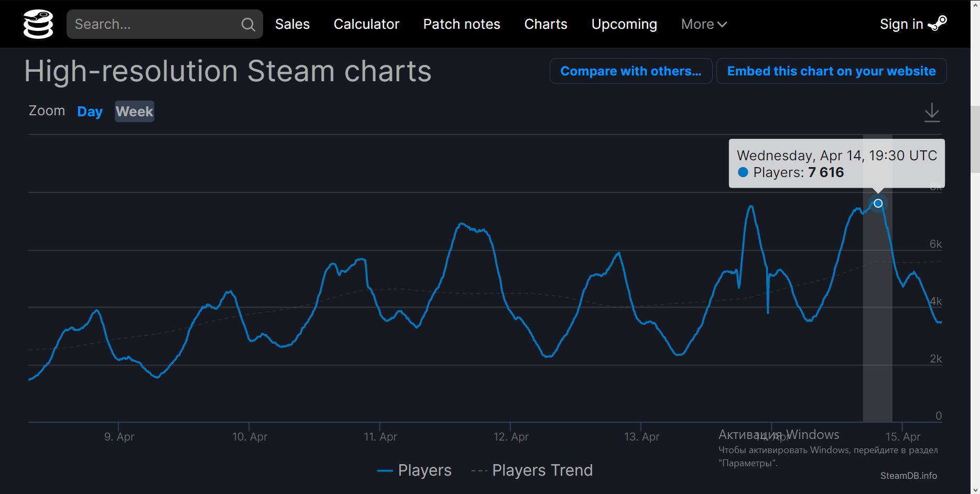Click the search magnifier icon
Screen dimensions: 980x494
[x=248, y=25]
